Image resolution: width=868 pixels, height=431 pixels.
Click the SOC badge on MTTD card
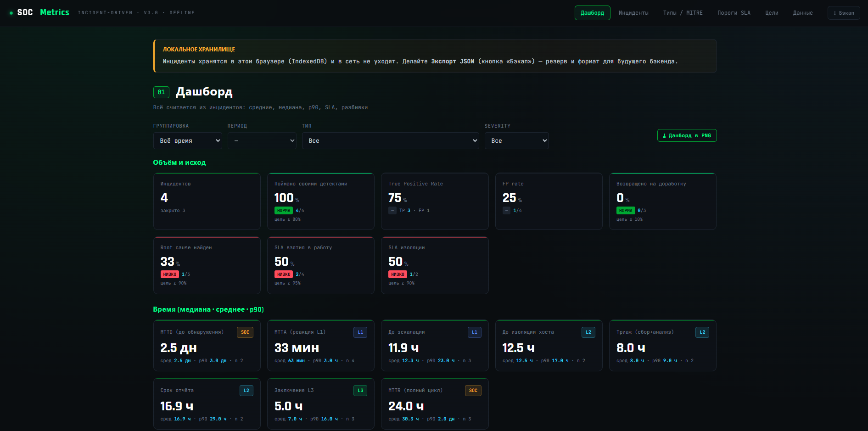(245, 332)
